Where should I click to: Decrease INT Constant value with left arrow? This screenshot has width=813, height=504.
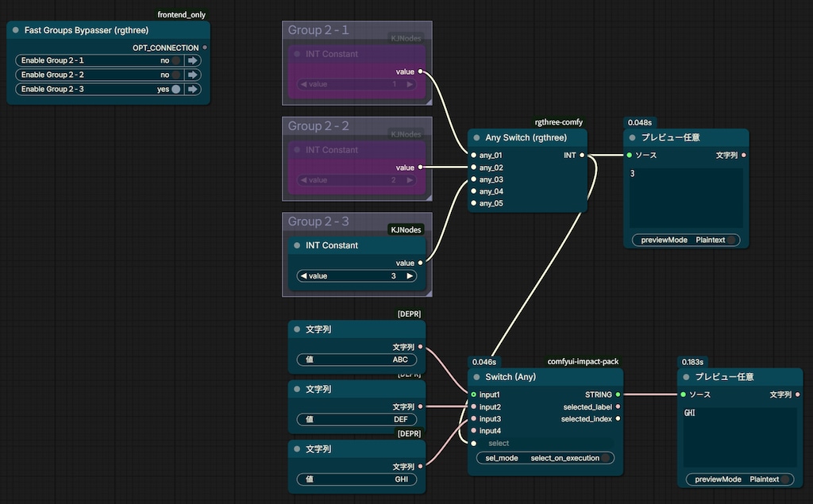click(x=303, y=276)
